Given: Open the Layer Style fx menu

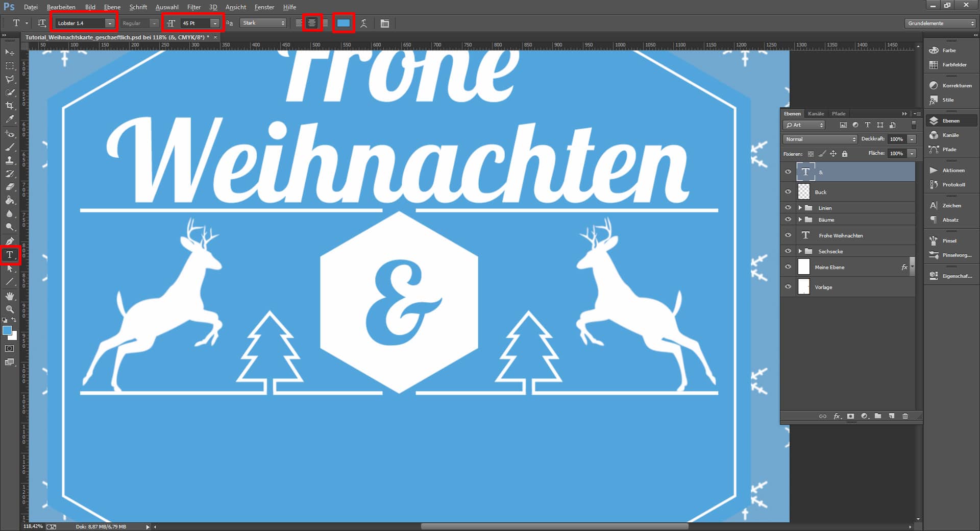Looking at the screenshot, I should pyautogui.click(x=837, y=416).
